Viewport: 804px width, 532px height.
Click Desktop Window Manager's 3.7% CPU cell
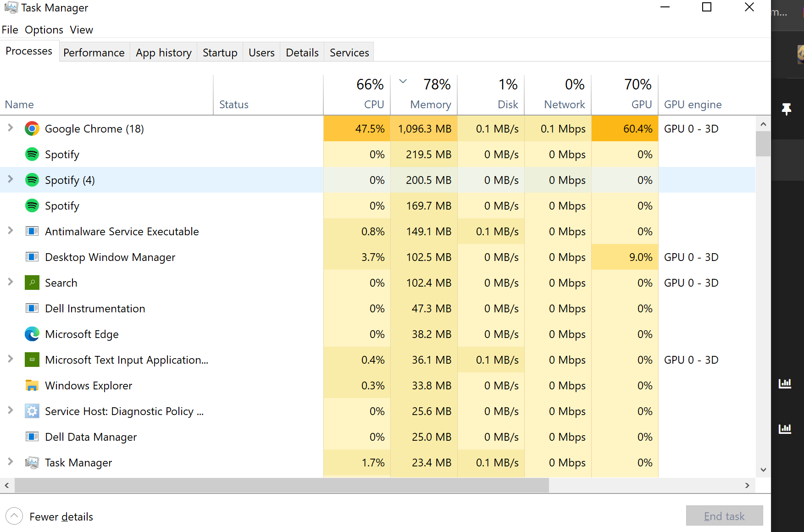coord(357,257)
